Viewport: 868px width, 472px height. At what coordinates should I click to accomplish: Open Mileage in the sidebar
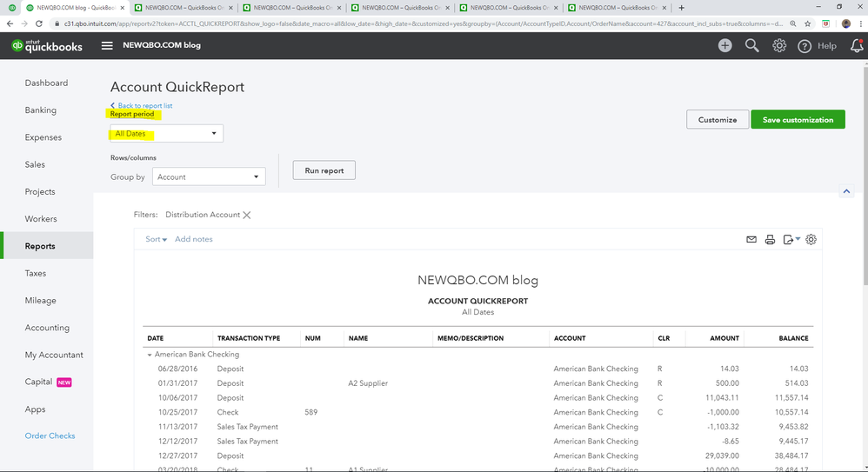point(40,301)
